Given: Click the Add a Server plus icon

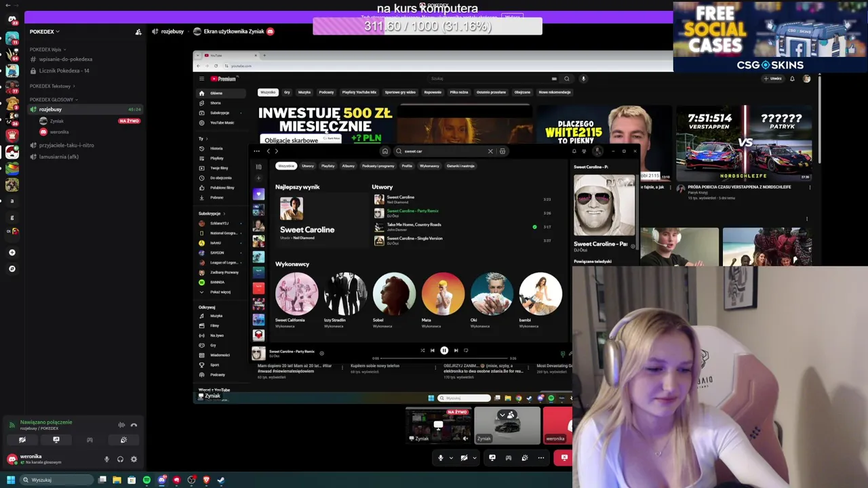Looking at the screenshot, I should [x=12, y=252].
